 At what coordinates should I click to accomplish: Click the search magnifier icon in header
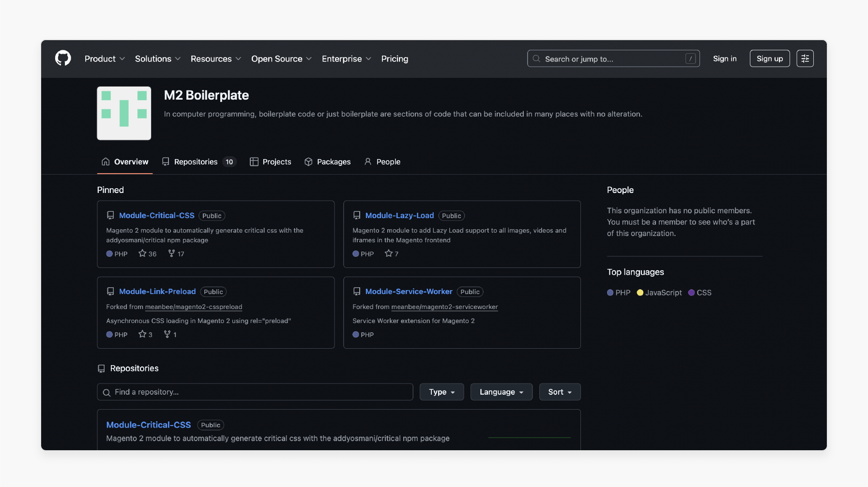(x=536, y=59)
